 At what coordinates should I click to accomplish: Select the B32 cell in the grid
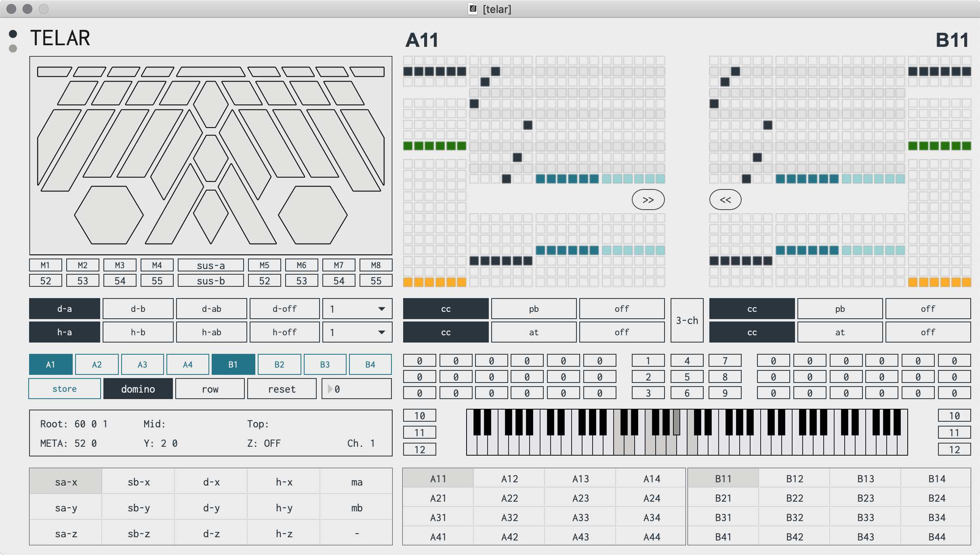coord(794,517)
